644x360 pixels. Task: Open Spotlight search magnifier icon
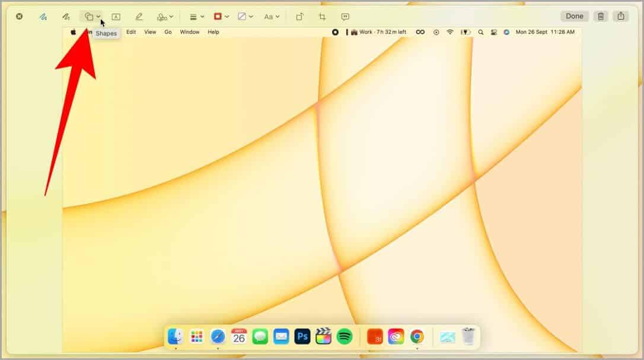pyautogui.click(x=480, y=32)
